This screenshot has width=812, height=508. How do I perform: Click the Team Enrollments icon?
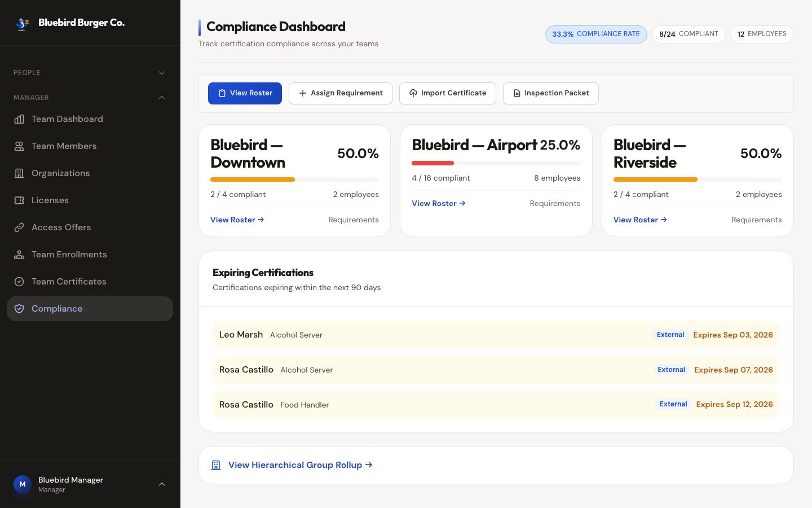point(19,255)
